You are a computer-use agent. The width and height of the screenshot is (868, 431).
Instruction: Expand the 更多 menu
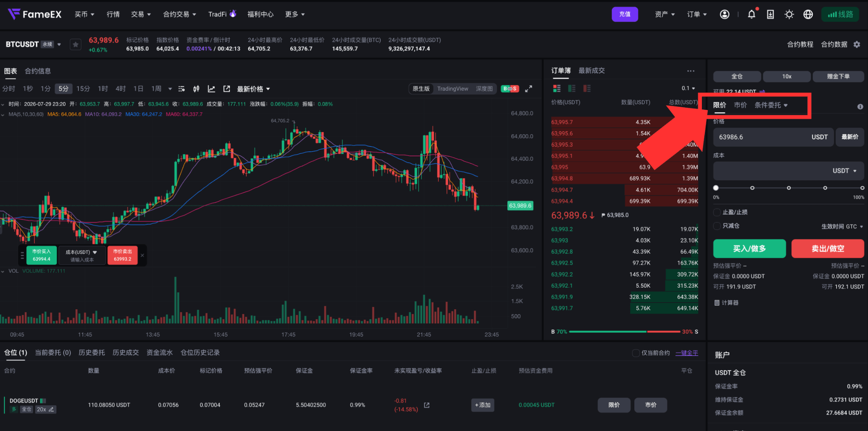pos(295,14)
